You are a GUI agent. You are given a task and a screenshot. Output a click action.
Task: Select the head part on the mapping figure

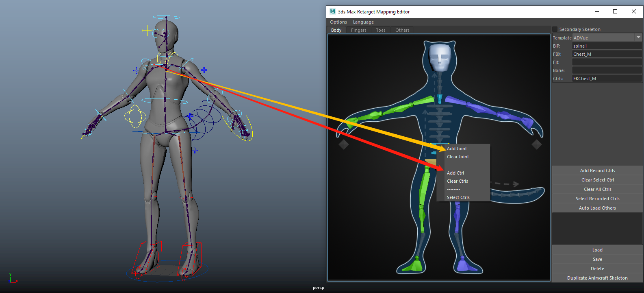440,58
